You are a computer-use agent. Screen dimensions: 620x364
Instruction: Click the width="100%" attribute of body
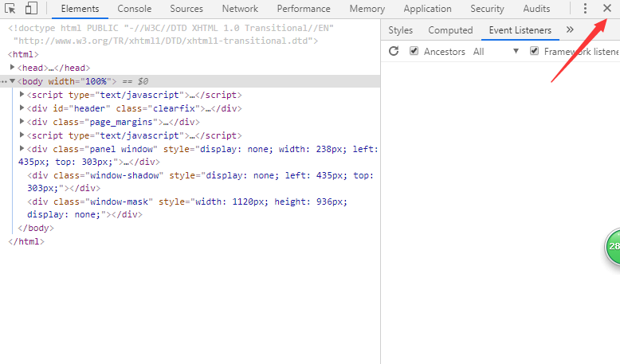point(80,81)
